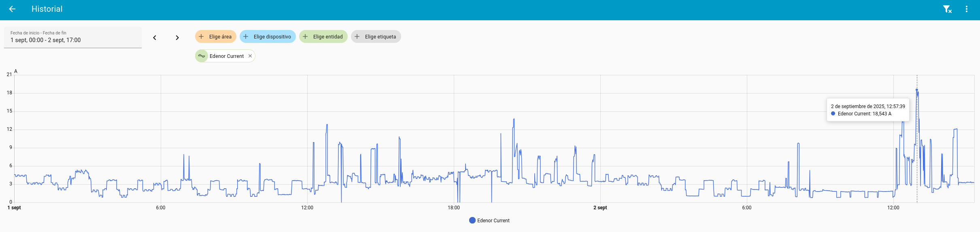Click the "2 sept" x-axis label
This screenshot has width=980, height=232.
[x=600, y=208]
